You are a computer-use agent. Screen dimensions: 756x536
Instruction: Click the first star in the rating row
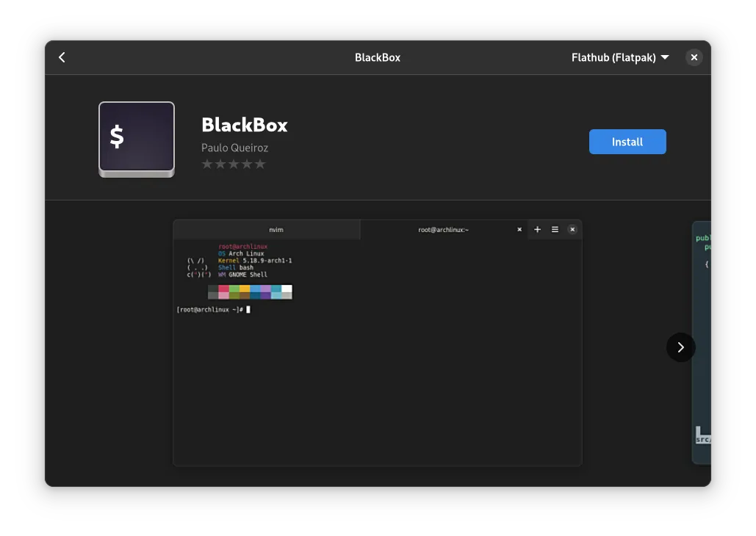point(206,164)
